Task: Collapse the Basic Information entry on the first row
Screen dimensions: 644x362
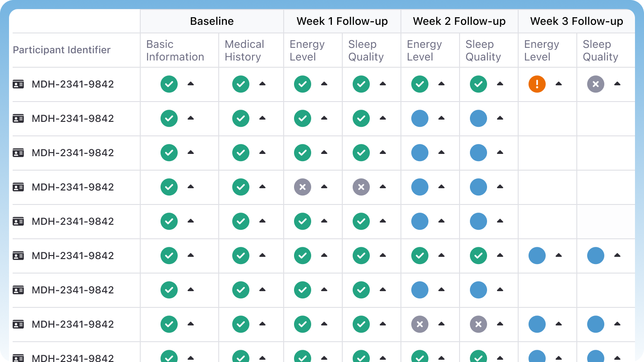Action: [x=191, y=84]
